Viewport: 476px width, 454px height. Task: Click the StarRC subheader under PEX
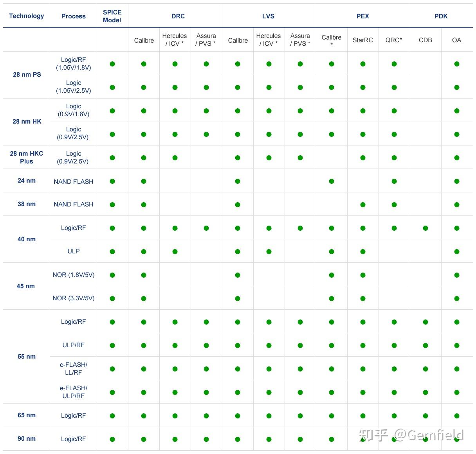click(362, 40)
